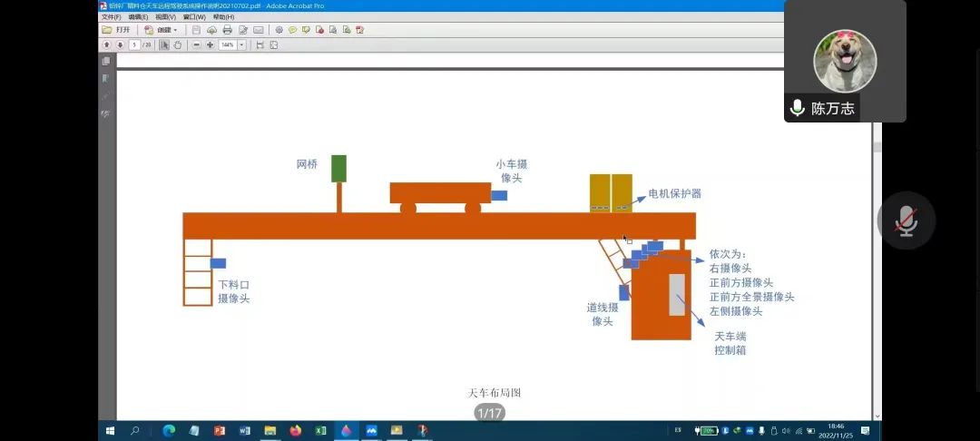Click the print icon in Acrobat toolbar
This screenshot has width=980, height=441.
227,30
